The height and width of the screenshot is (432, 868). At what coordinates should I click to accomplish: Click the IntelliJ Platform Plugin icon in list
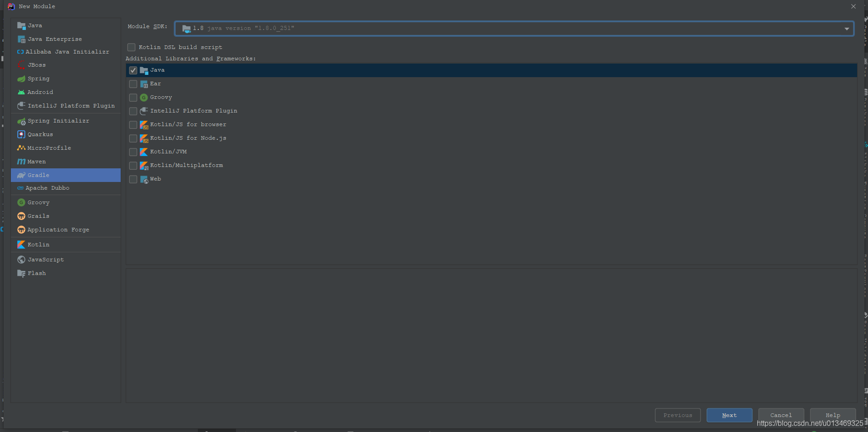point(144,112)
